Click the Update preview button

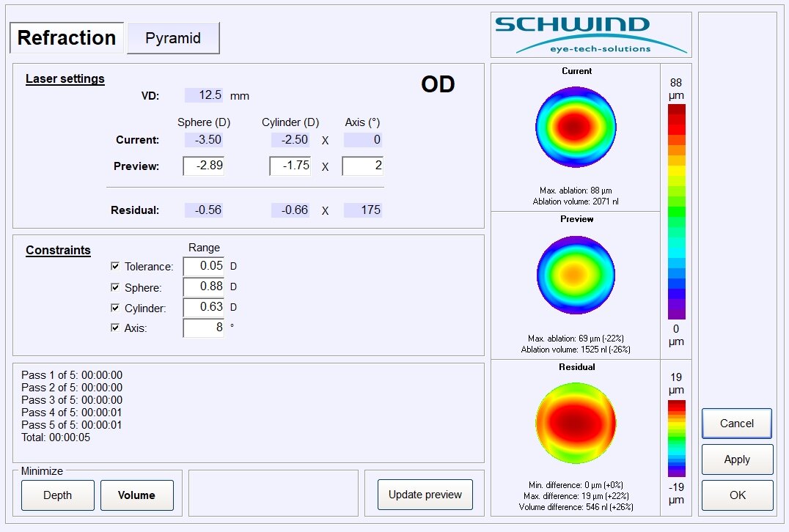pos(425,495)
